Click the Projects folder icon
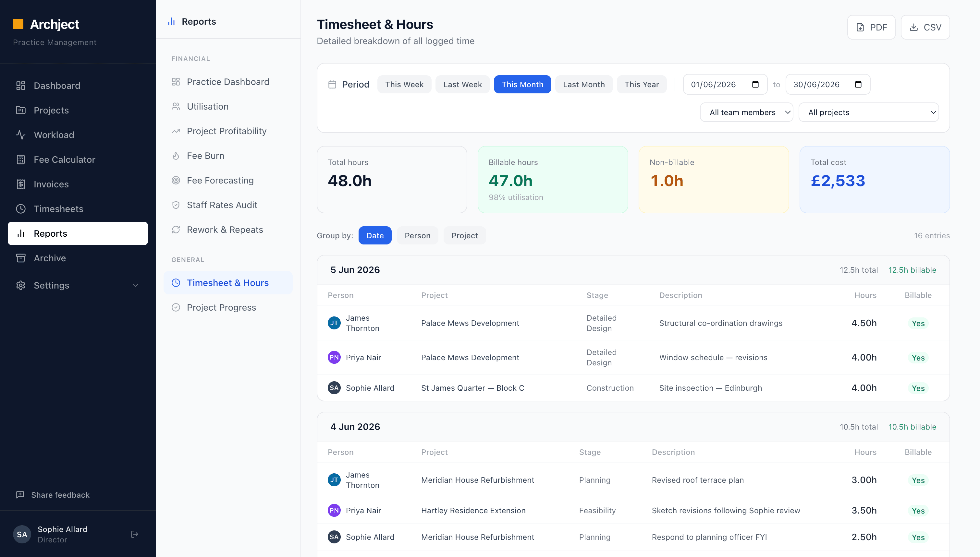Screen dimensions: 980x557 21,110
